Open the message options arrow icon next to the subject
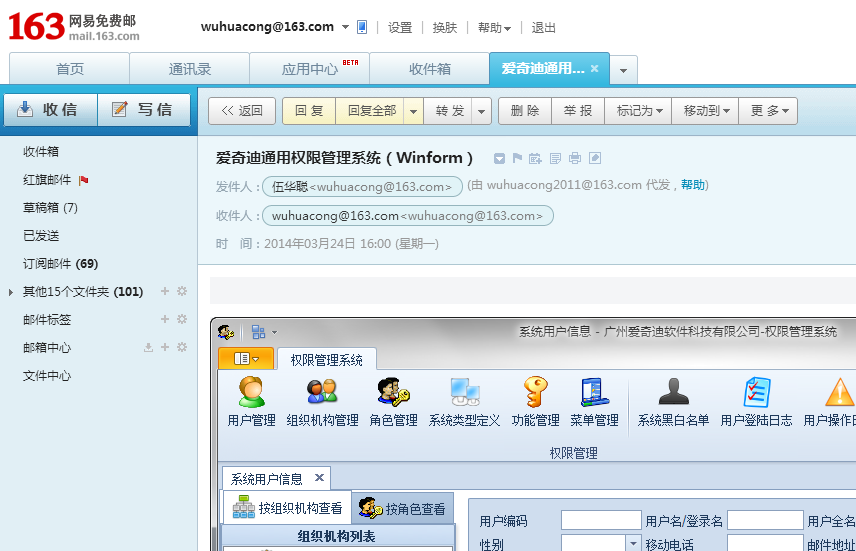 pyautogui.click(x=499, y=158)
